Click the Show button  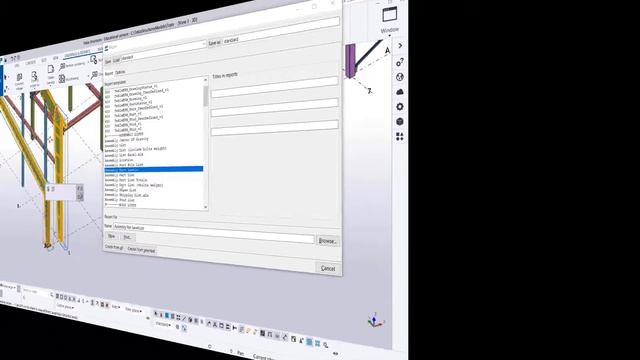click(111, 236)
